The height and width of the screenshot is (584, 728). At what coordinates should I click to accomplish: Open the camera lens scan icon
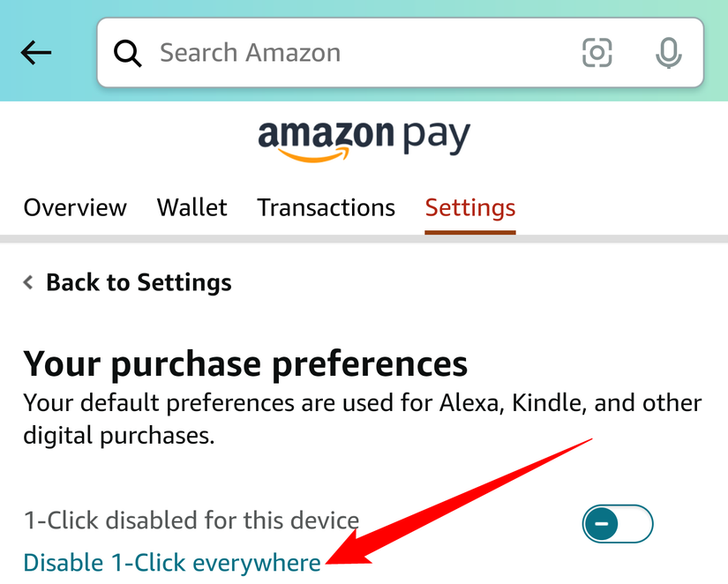(597, 53)
